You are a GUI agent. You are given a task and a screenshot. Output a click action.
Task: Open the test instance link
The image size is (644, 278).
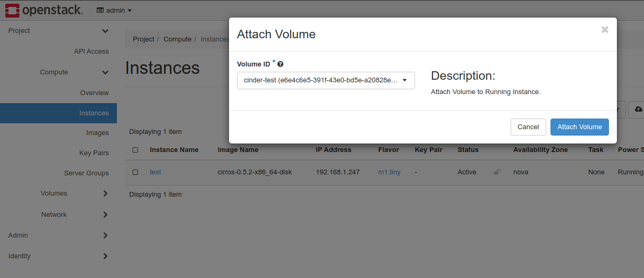155,172
